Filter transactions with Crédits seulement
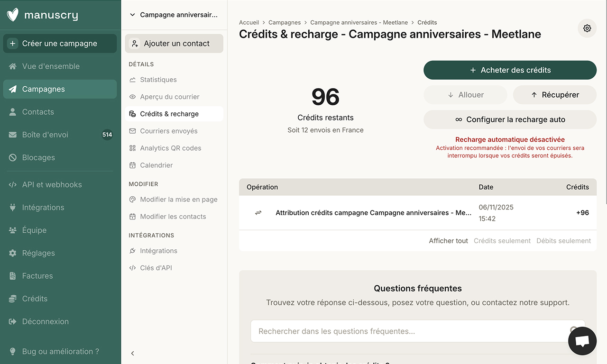 (x=502, y=240)
